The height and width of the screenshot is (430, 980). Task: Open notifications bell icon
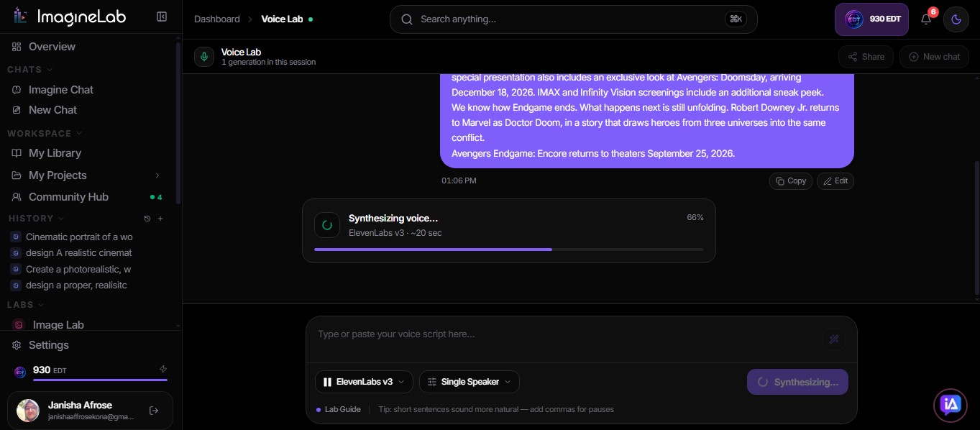click(x=926, y=19)
